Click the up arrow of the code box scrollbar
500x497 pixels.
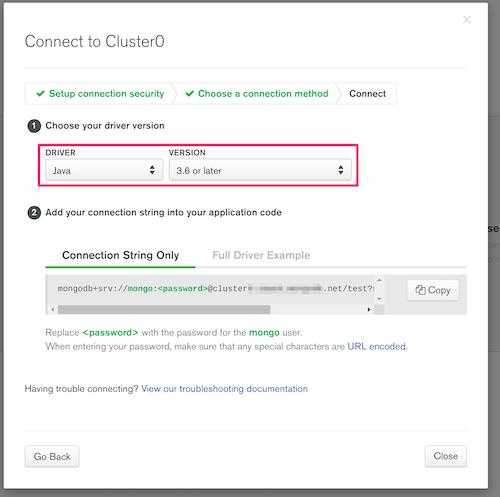[x=379, y=280]
